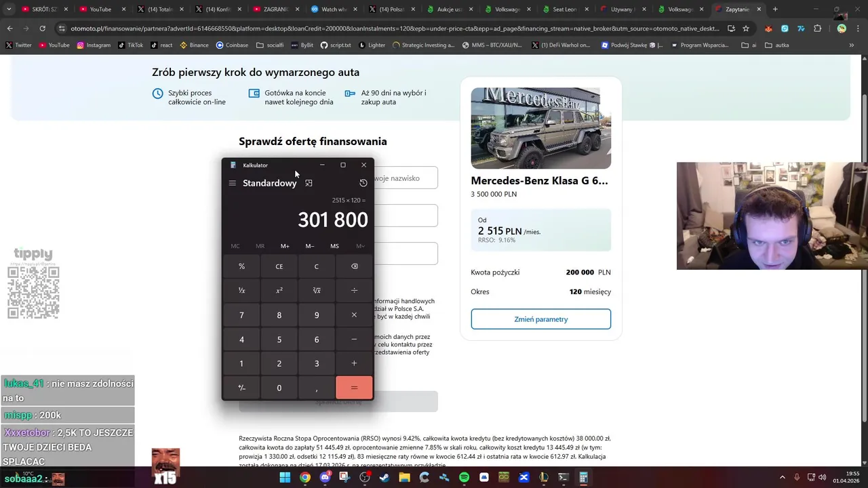The image size is (868, 488).
Task: Open Steam from the taskbar
Action: point(384,478)
